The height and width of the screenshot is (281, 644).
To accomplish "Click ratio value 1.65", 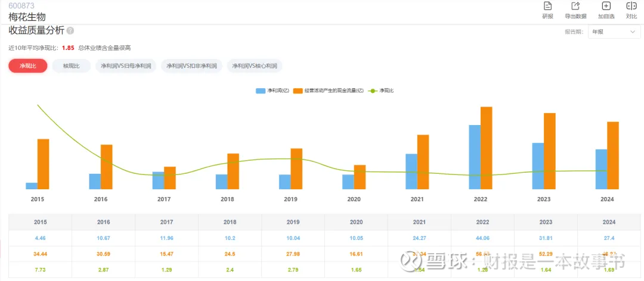I will (357, 270).
